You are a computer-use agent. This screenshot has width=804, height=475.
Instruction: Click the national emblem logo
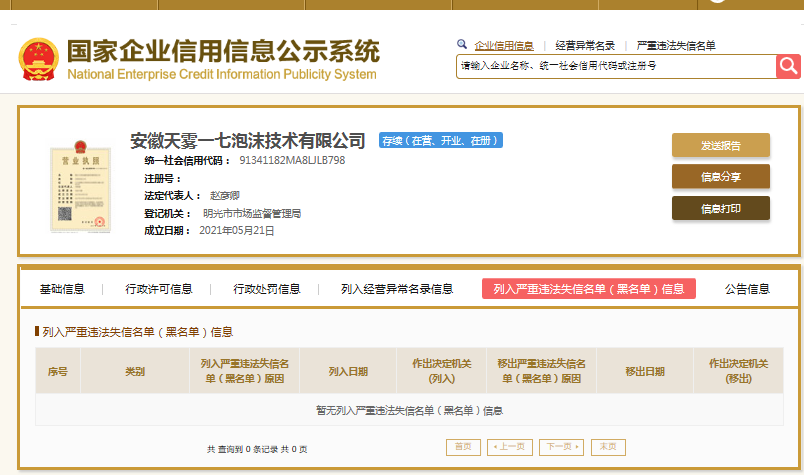click(38, 60)
